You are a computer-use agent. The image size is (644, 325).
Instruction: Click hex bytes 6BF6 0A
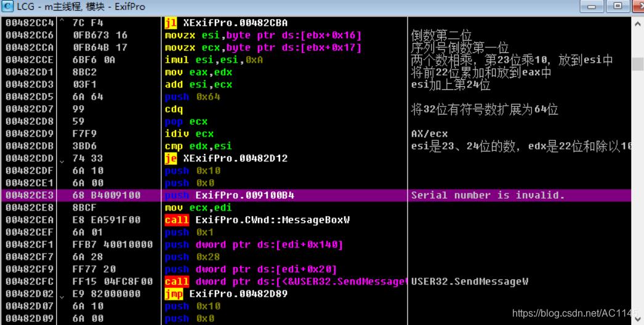pos(94,60)
